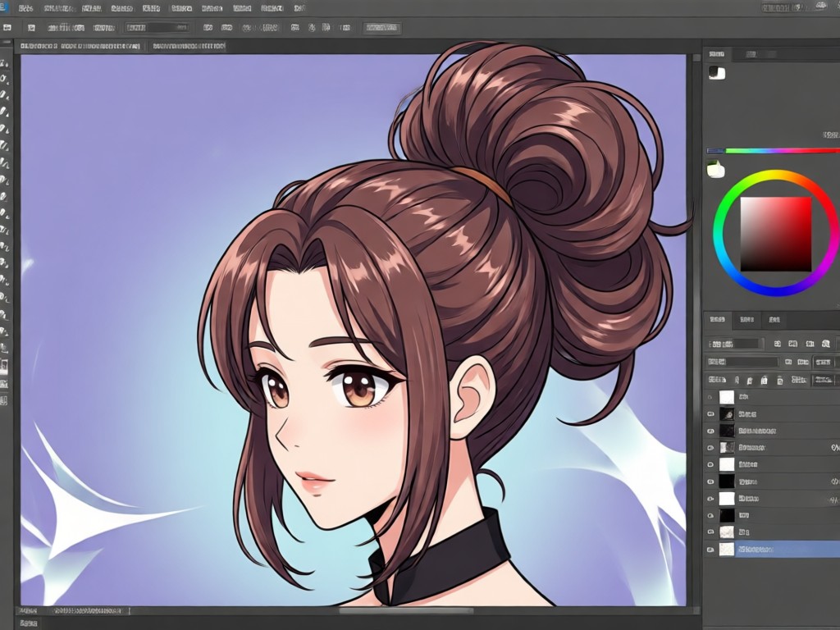The width and height of the screenshot is (840, 630).
Task: Toggle the eye icon of the second layer from the top
Action: click(x=710, y=414)
